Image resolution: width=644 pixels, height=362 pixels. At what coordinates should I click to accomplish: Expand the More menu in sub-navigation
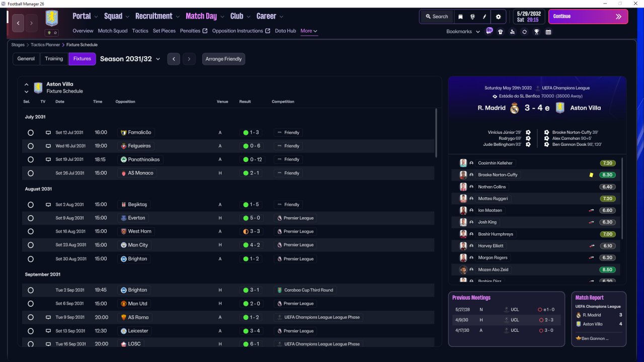(308, 31)
